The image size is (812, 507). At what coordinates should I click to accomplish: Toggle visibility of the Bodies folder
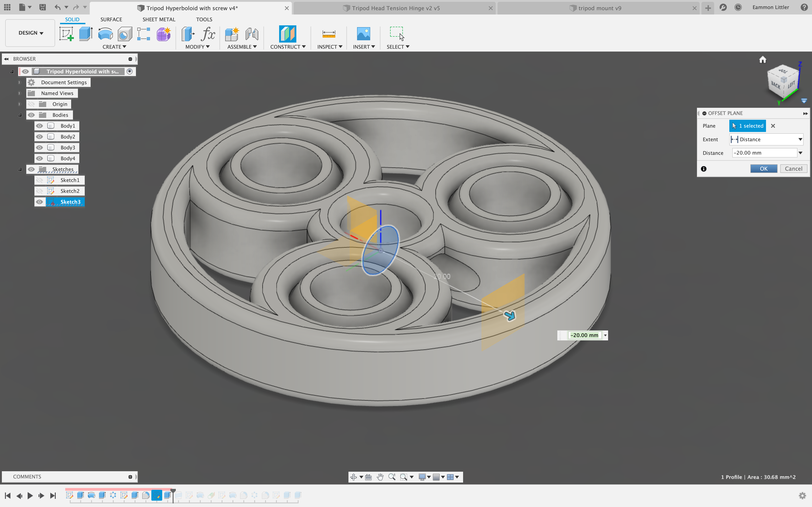pyautogui.click(x=31, y=115)
